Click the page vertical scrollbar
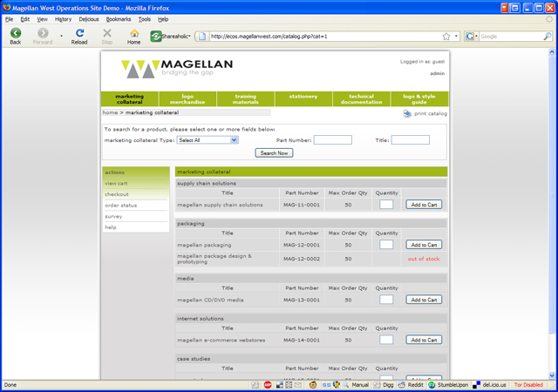This screenshot has height=392, width=558. pos(552,213)
